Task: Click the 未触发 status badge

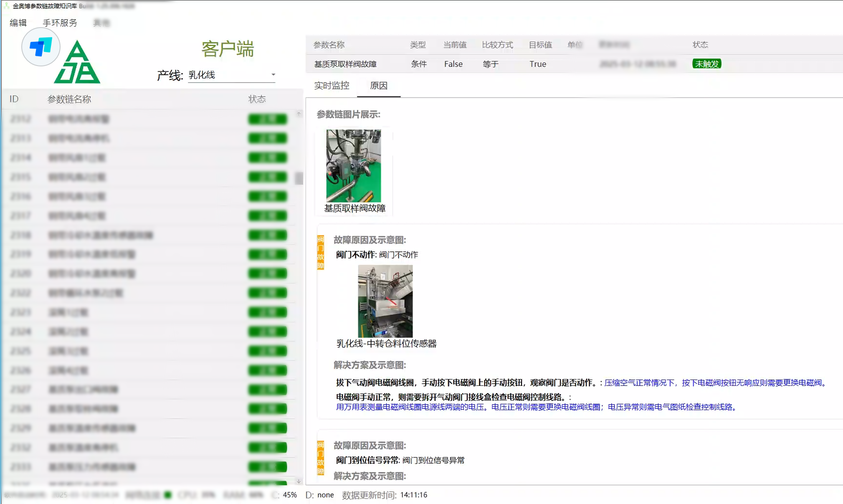Action: pos(706,64)
